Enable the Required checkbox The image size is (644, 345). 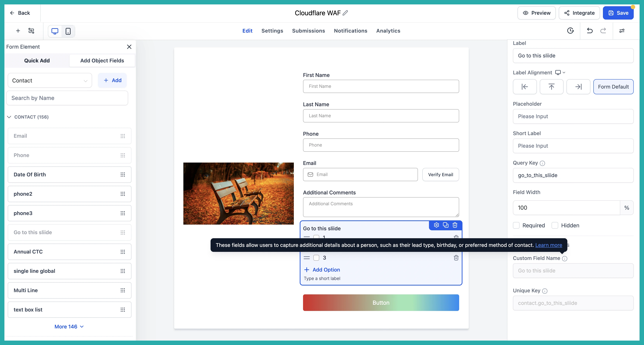coord(516,225)
